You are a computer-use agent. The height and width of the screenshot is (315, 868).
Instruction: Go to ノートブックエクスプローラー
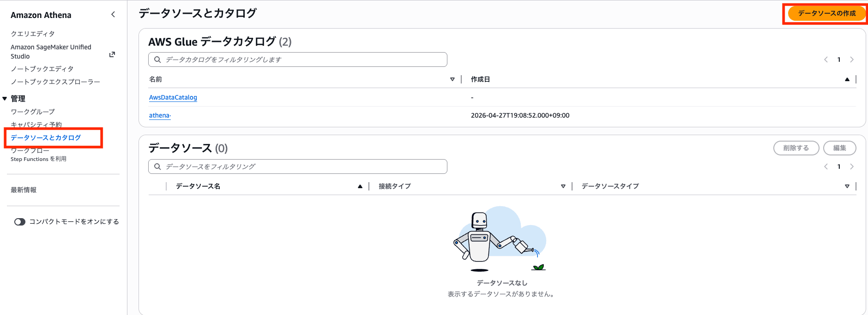[55, 82]
